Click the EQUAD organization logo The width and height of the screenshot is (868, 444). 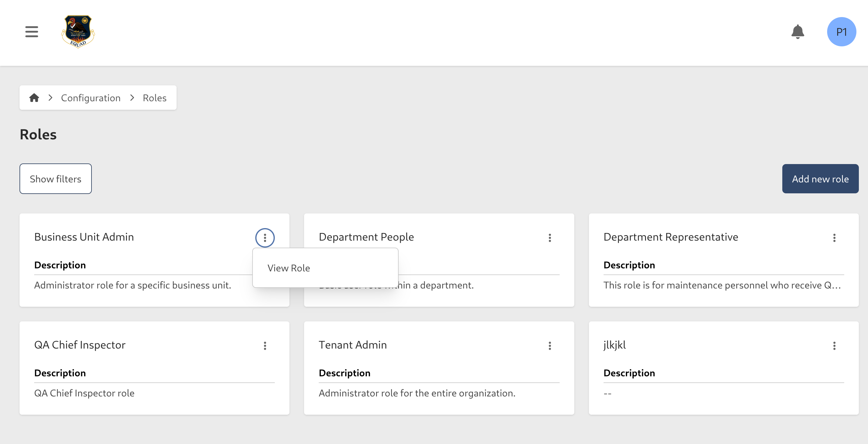[x=78, y=33]
